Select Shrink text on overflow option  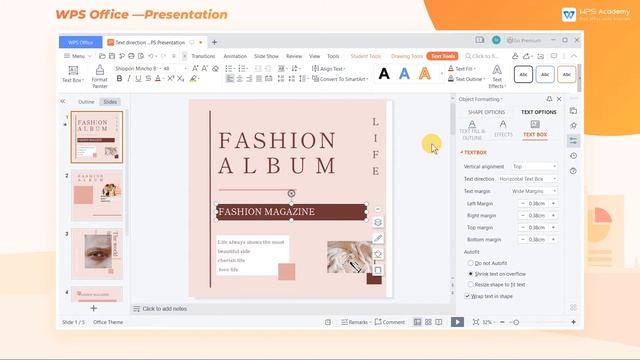pyautogui.click(x=470, y=274)
